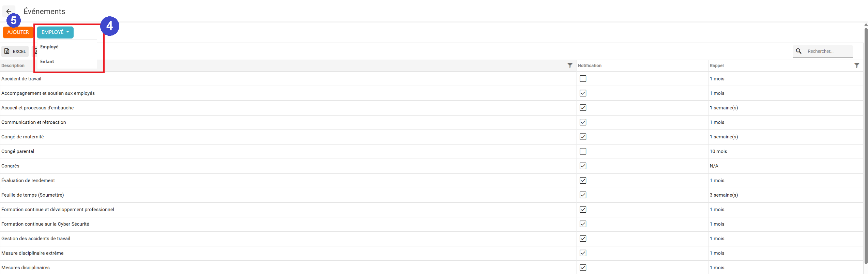
Task: Open the Rappel column filter icon
Action: click(856, 65)
